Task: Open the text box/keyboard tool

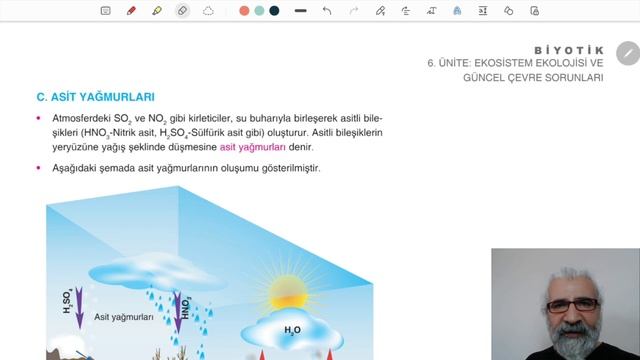Action: tap(105, 11)
